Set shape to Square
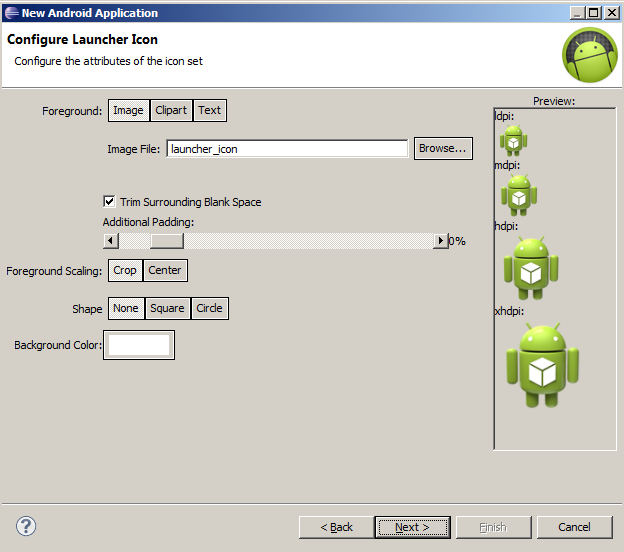Screen dimensions: 624x552 point(168,308)
